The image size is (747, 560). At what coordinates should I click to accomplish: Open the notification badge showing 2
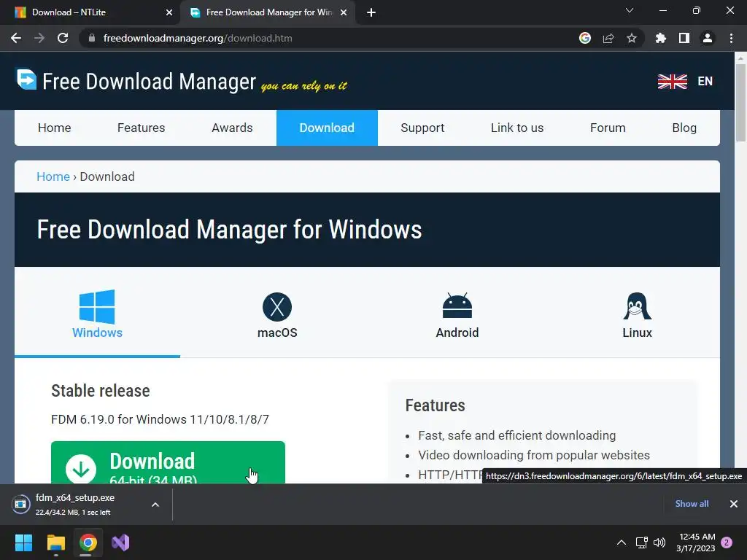coord(727,542)
